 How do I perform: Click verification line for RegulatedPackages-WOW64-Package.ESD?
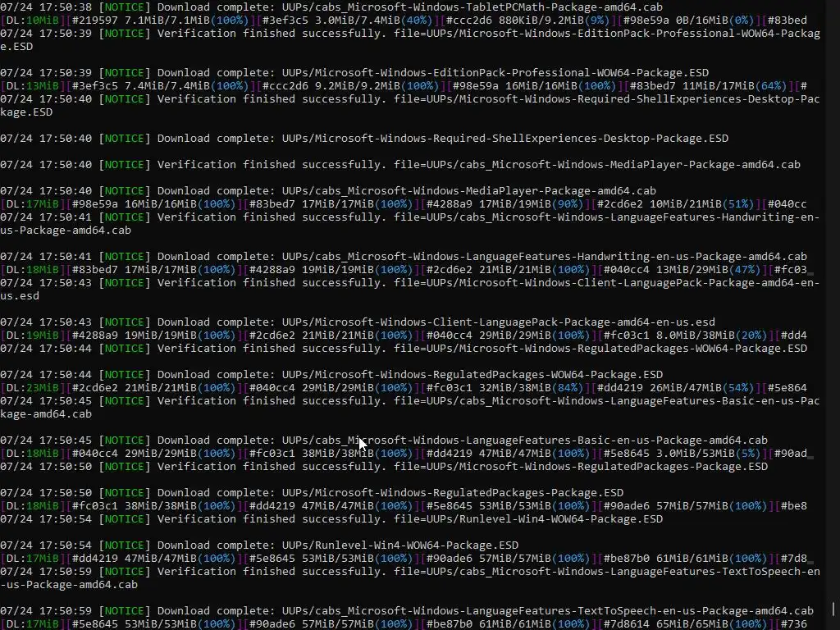tap(404, 348)
